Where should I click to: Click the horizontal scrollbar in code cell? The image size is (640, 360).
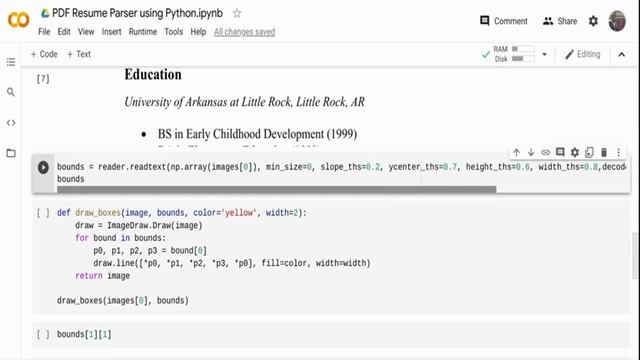(x=276, y=189)
